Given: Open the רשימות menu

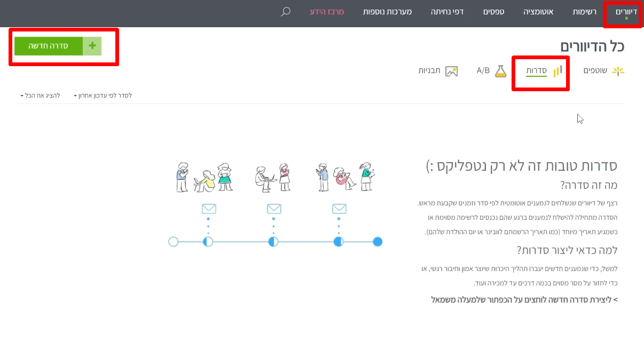Looking at the screenshot, I should click(x=584, y=11).
